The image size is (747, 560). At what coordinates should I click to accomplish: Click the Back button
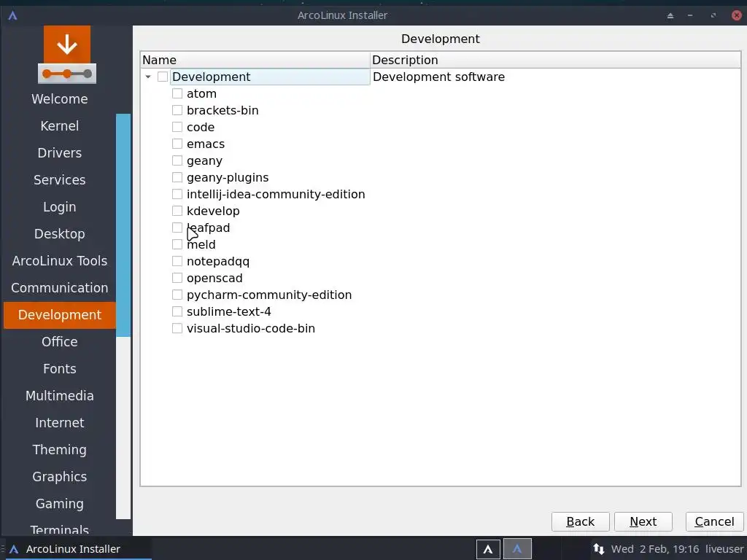pyautogui.click(x=580, y=521)
